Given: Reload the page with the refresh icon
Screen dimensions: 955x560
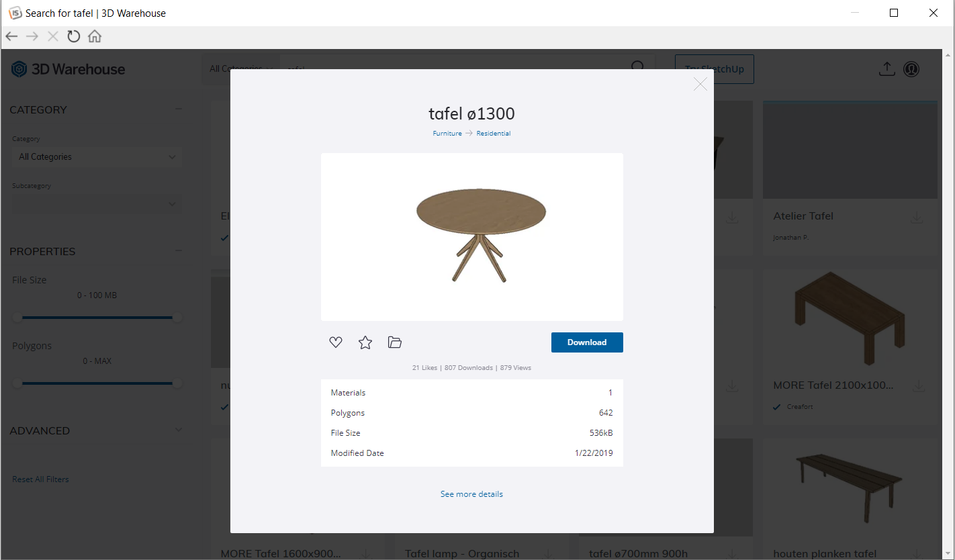Looking at the screenshot, I should click(74, 36).
